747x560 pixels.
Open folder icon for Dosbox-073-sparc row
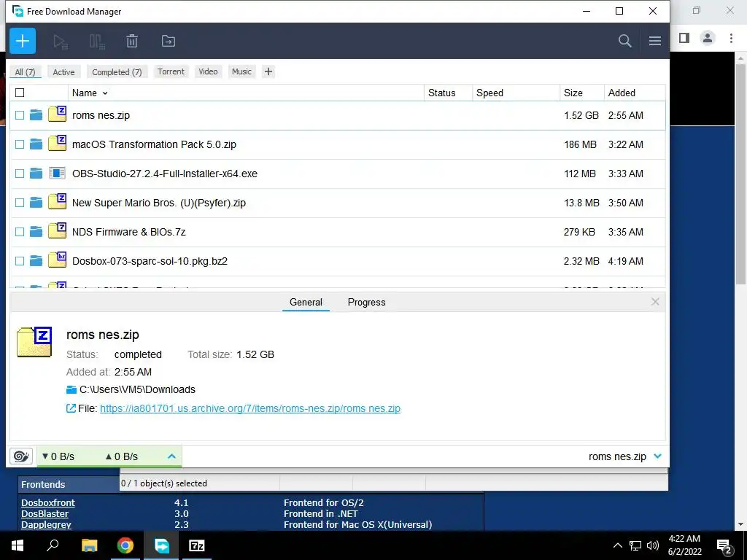(36, 261)
